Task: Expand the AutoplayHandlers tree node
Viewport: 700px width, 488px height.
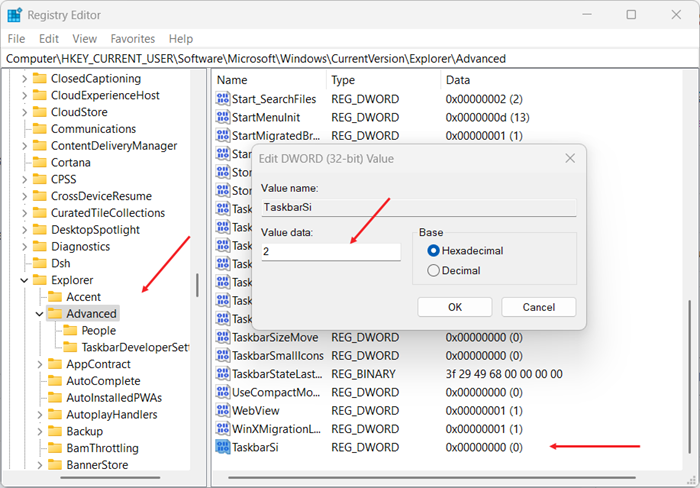Action: (40, 415)
